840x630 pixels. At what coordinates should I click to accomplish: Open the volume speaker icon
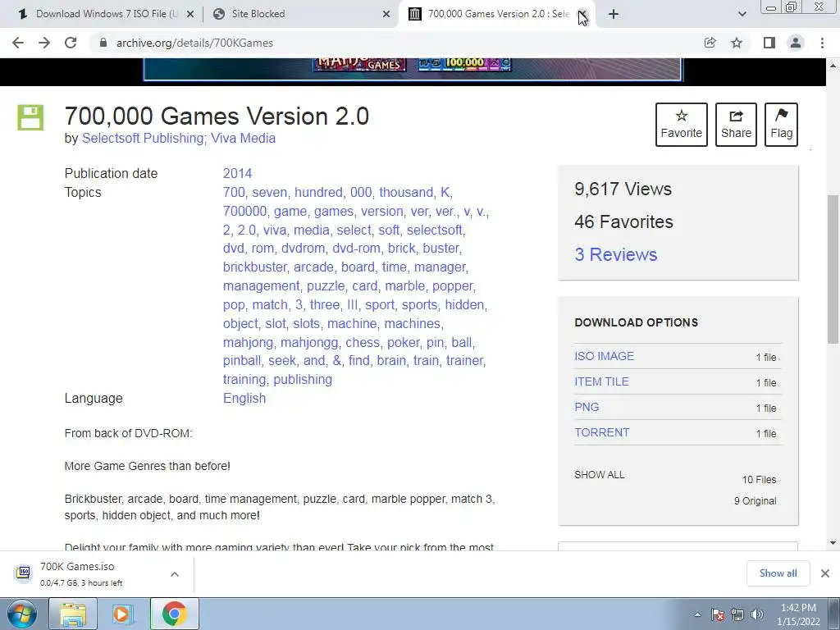756,614
